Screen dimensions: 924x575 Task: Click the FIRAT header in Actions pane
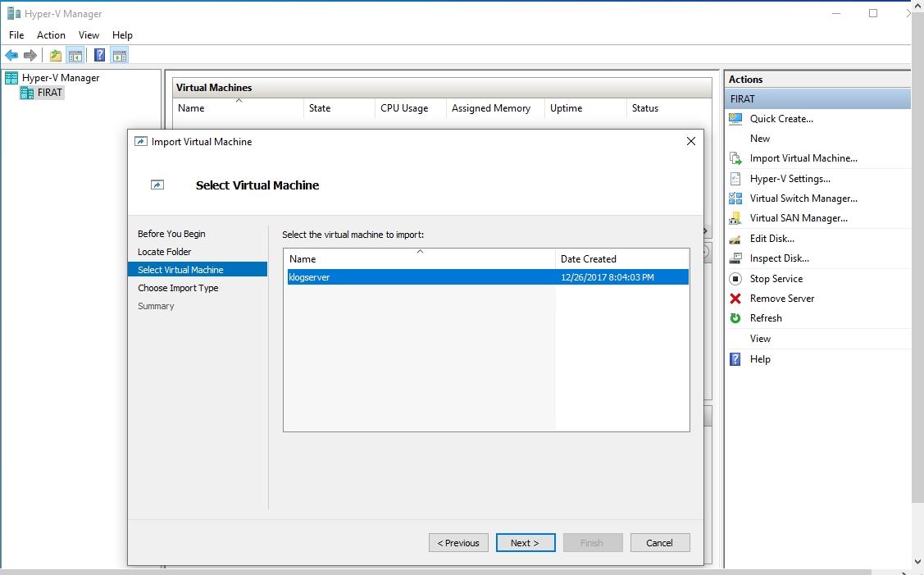pos(817,98)
